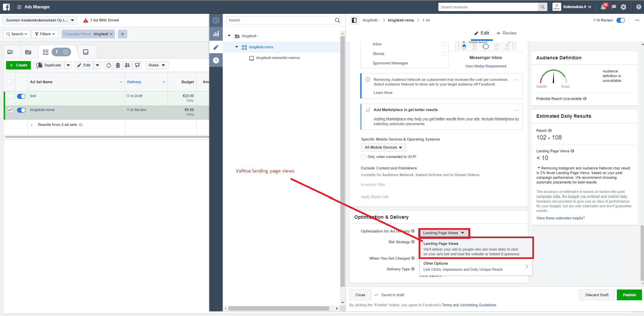Select the pencil edit pane icon
Screen dimensions: 644x316
(216, 47)
